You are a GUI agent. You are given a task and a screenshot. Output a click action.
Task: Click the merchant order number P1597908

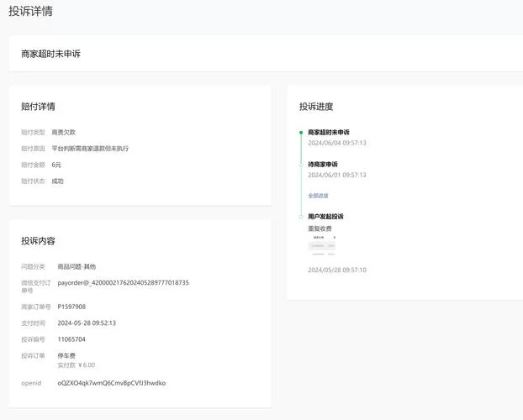pyautogui.click(x=71, y=307)
